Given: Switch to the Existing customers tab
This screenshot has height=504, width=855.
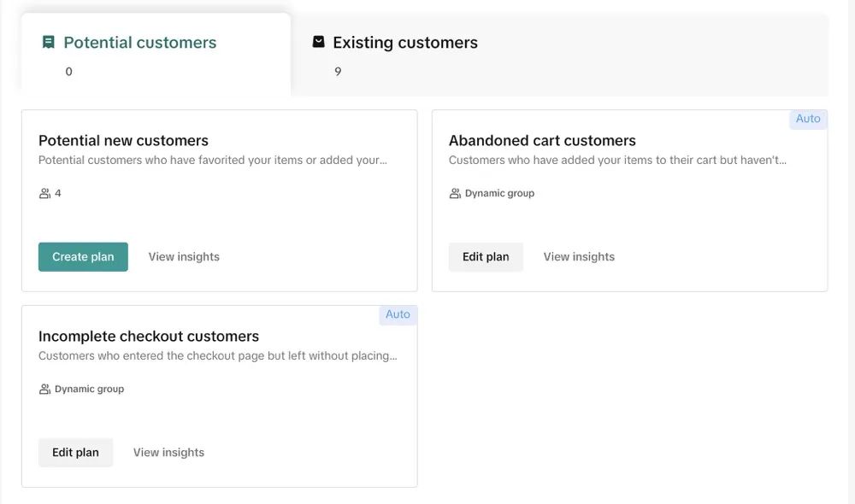Looking at the screenshot, I should click(559, 55).
